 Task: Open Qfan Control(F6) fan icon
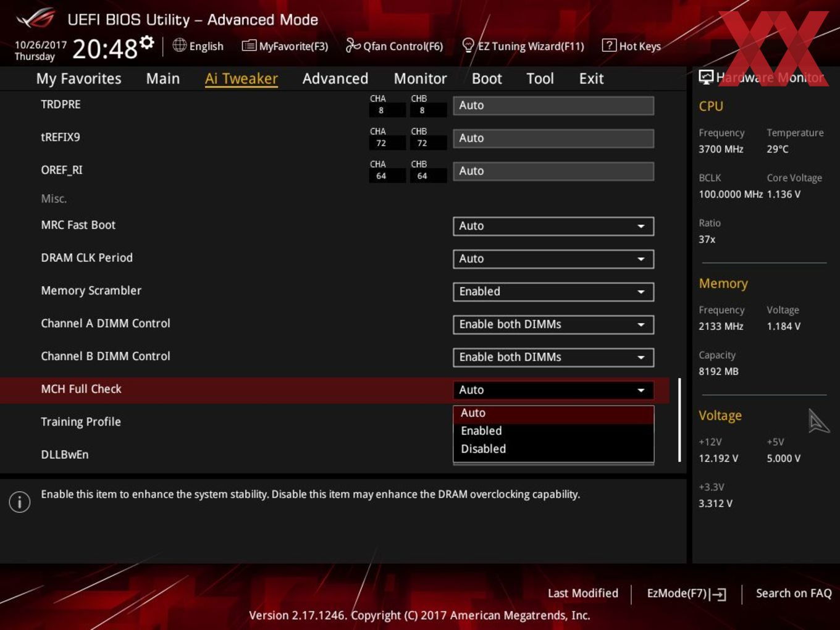353,45
